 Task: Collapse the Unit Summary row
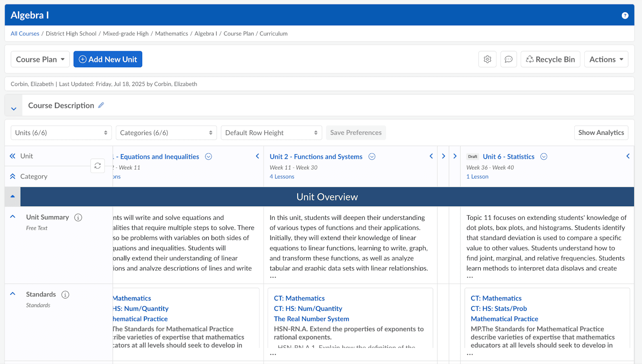[x=12, y=217]
